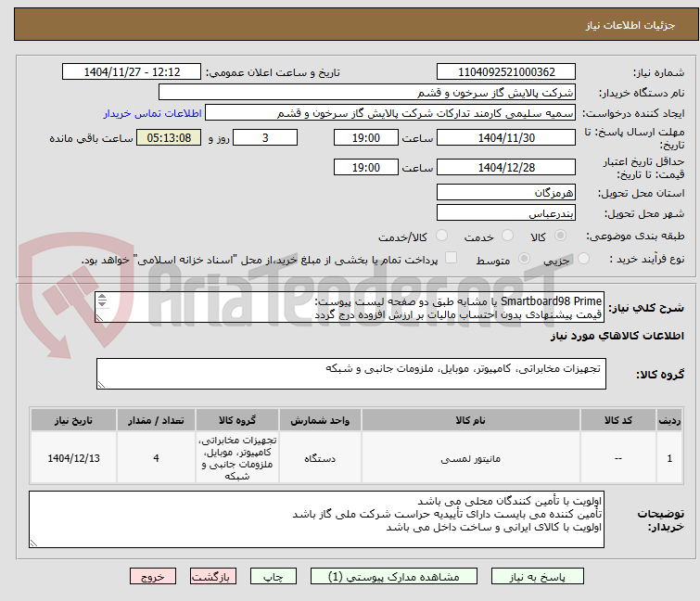Click the remaining time 05:13:08 field
Image resolution: width=700 pixels, height=601 pixels.
click(x=169, y=137)
